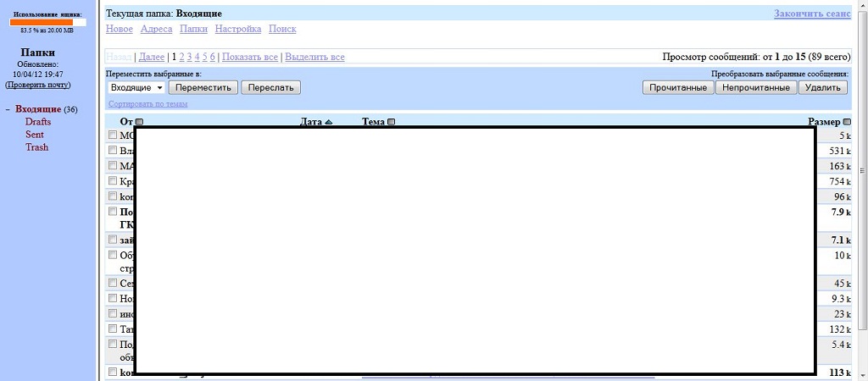Open the Входящие folder dropdown for moving

coord(136,87)
